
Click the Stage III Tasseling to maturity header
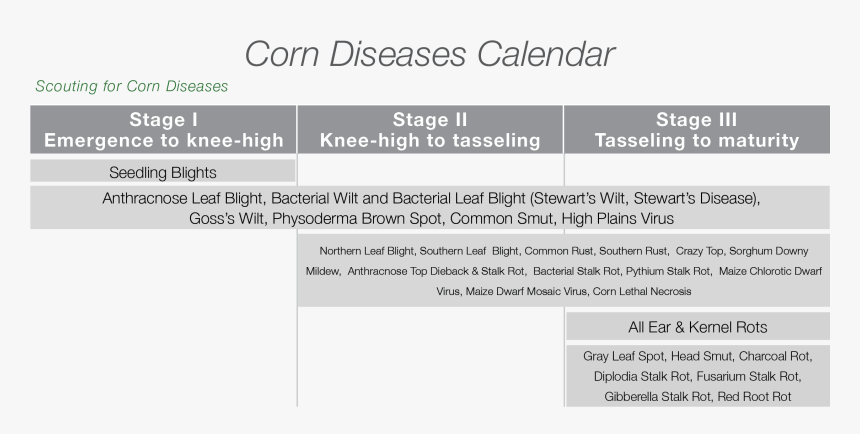tap(697, 129)
